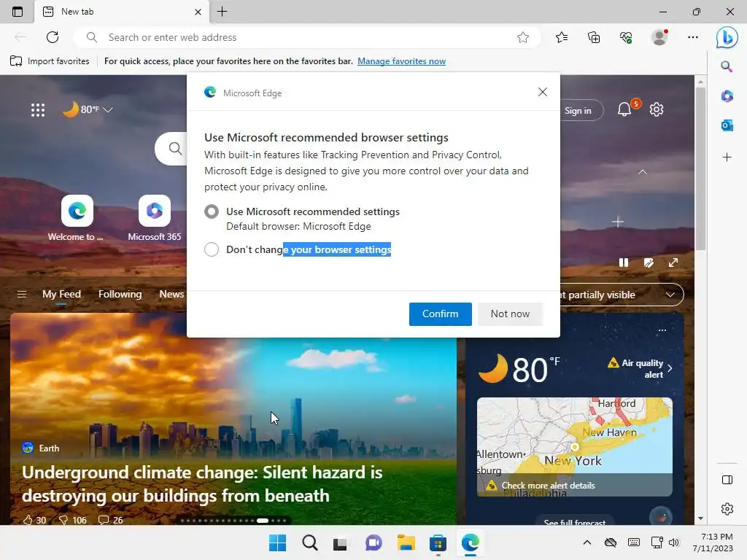
Task: Open Settings and more ellipsis menu
Action: (x=693, y=37)
